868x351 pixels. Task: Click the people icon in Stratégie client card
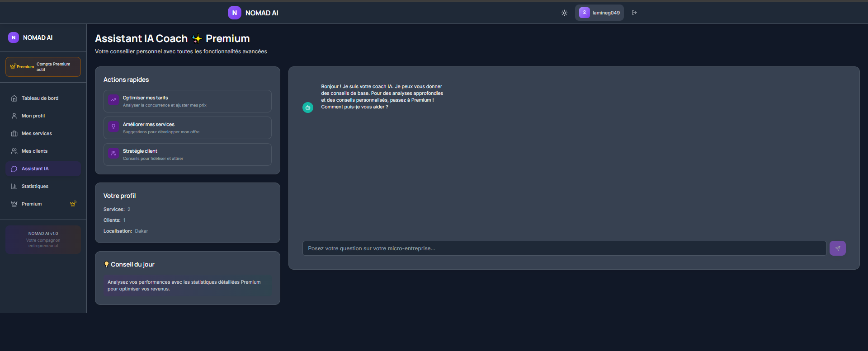113,153
